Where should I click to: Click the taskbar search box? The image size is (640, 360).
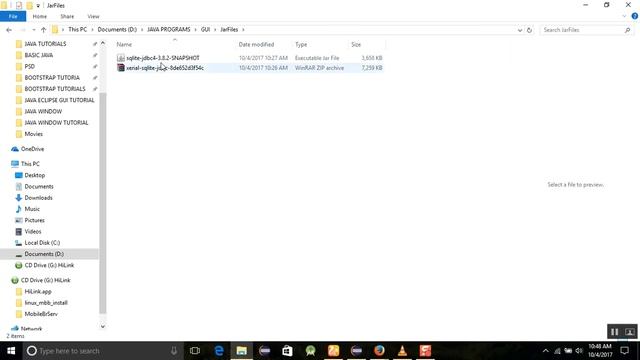[x=102, y=351]
